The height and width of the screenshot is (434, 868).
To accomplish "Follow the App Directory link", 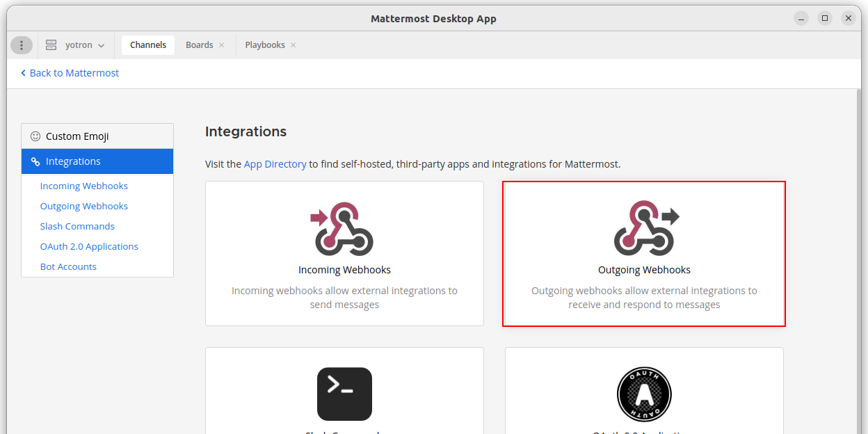I will pyautogui.click(x=275, y=164).
